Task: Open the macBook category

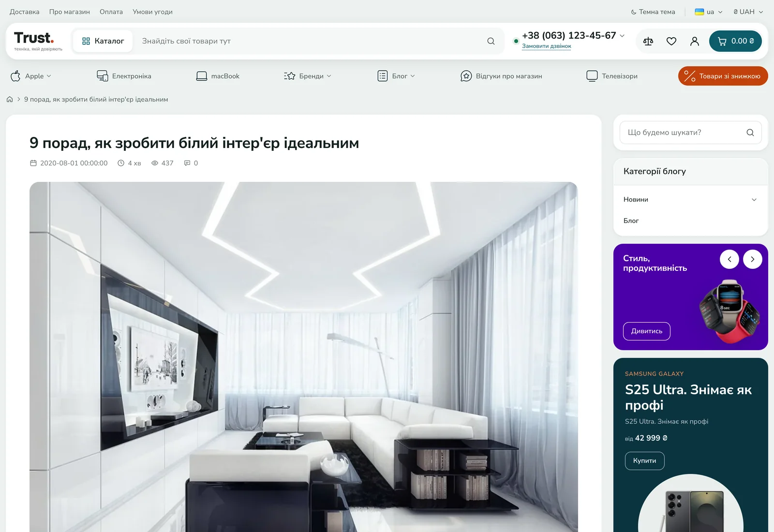Action: tap(218, 76)
